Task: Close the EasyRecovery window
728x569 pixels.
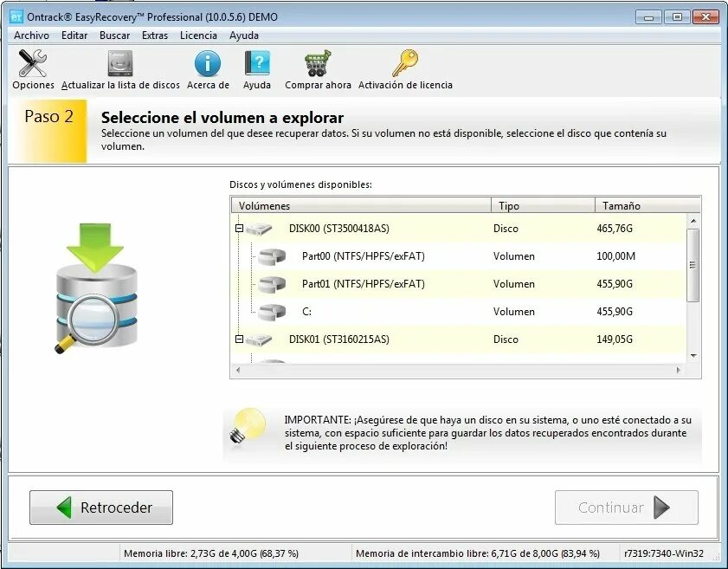Action: point(705,17)
